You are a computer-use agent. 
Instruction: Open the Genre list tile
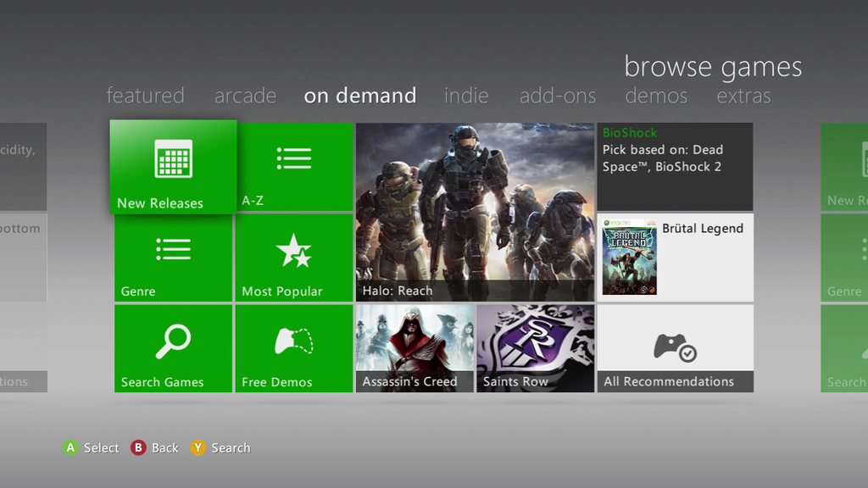[x=173, y=258]
